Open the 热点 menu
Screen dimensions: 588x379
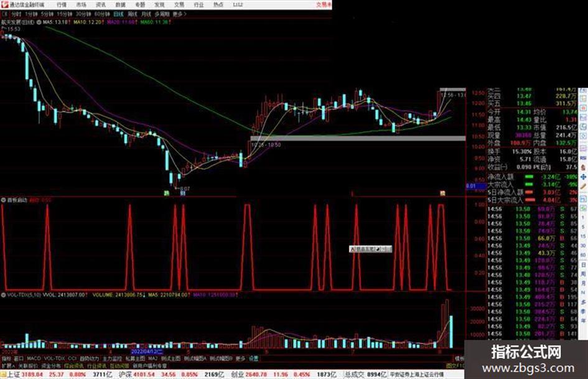click(218, 5)
